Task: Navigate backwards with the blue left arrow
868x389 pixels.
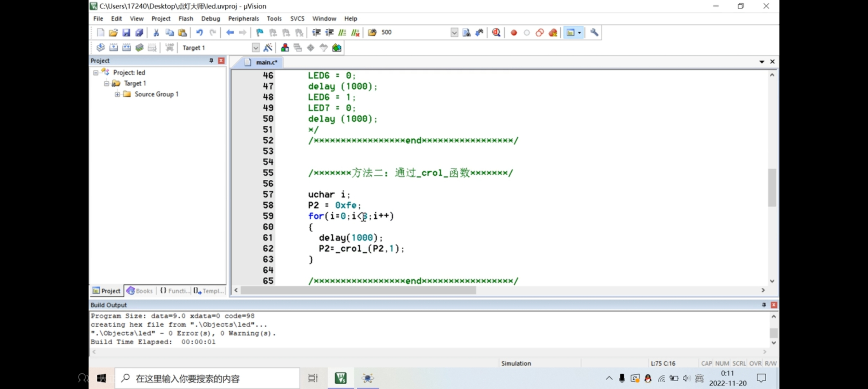Action: coord(230,32)
